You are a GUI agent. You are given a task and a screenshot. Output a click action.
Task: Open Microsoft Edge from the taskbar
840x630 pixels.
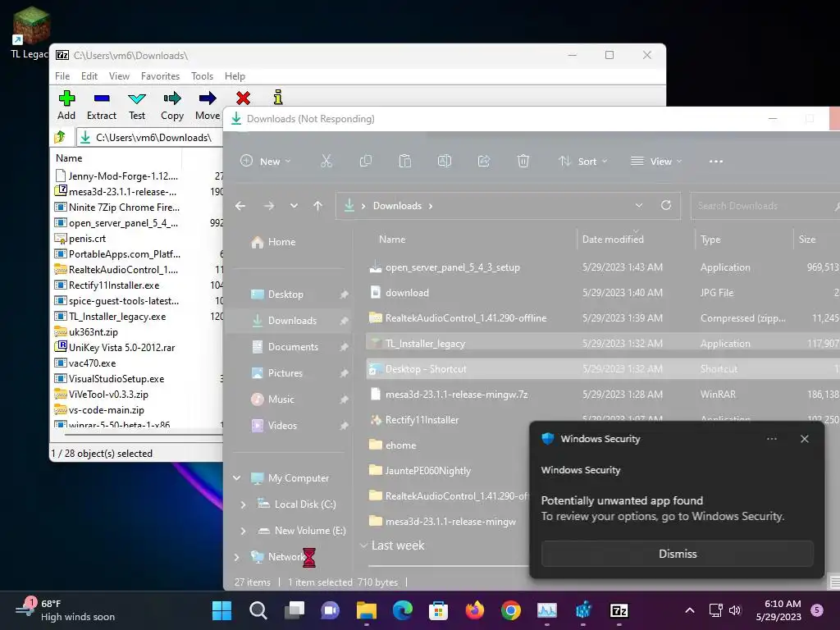coord(402,610)
